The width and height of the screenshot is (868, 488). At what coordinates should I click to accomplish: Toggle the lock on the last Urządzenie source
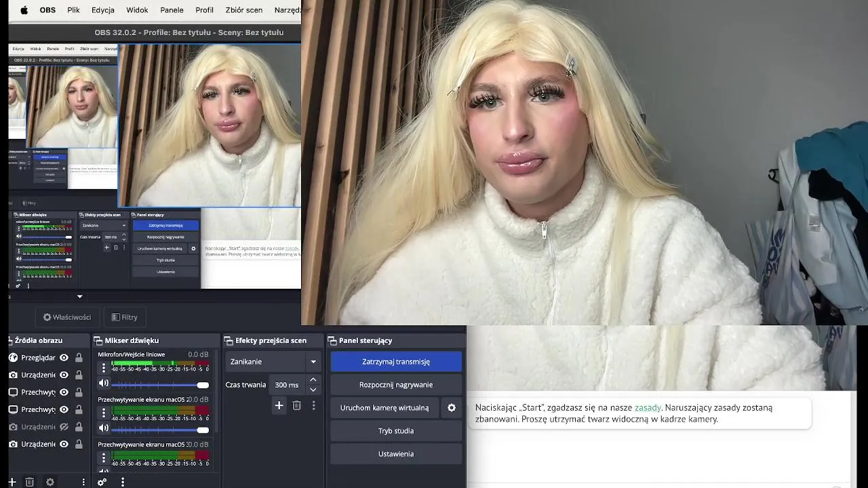pos(79,444)
